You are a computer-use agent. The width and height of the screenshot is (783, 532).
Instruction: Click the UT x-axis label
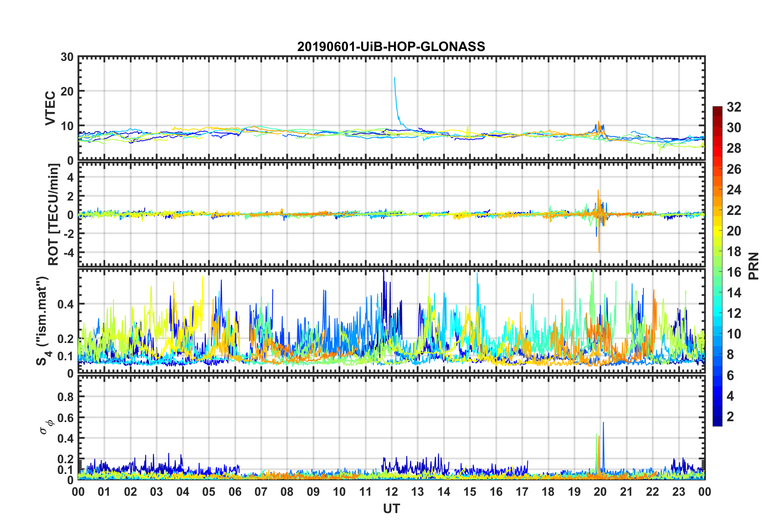coord(391,509)
